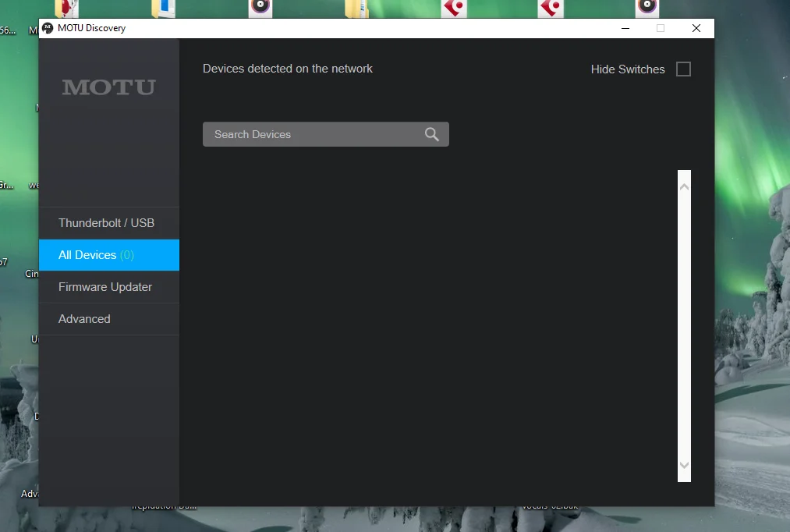The image size is (790, 532).
Task: Close the MOTU Discovery window
Action: click(696, 28)
